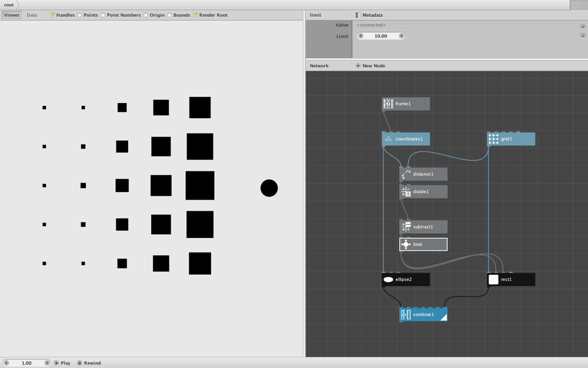The width and height of the screenshot is (588, 368).
Task: Click the limit node icon
Action: pyautogui.click(x=406, y=244)
